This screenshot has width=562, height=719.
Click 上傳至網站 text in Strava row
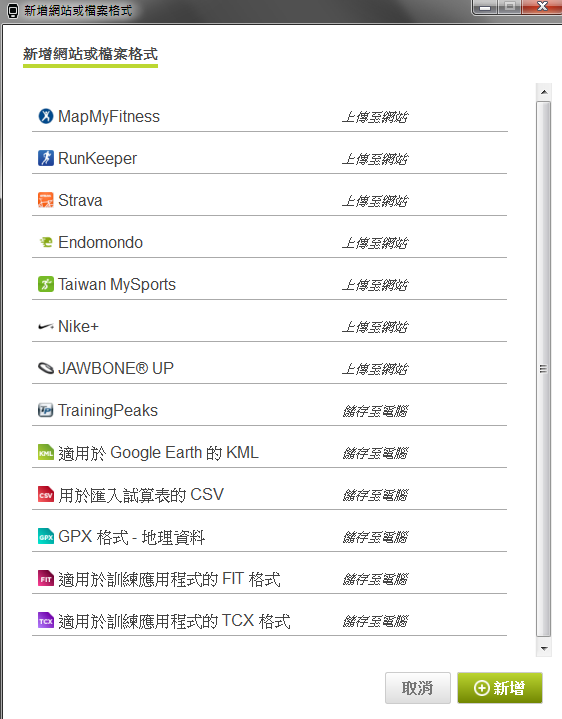[x=375, y=201]
